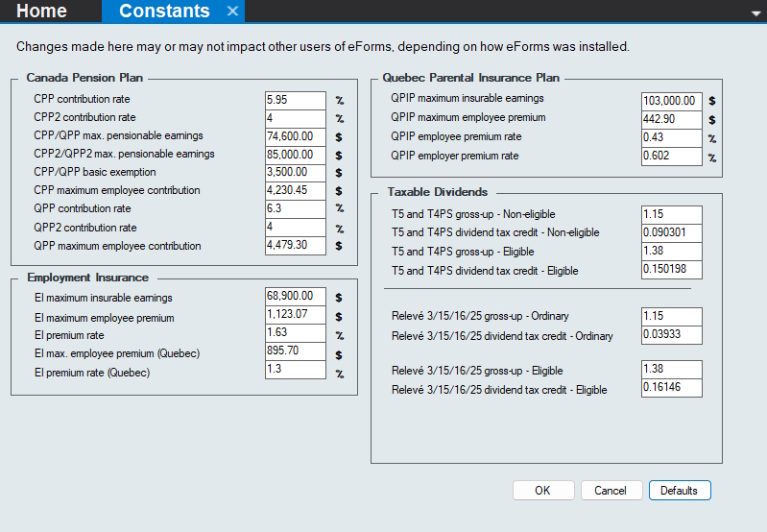Image resolution: width=767 pixels, height=532 pixels.
Task: Switch to the Home tab
Action: tap(42, 12)
